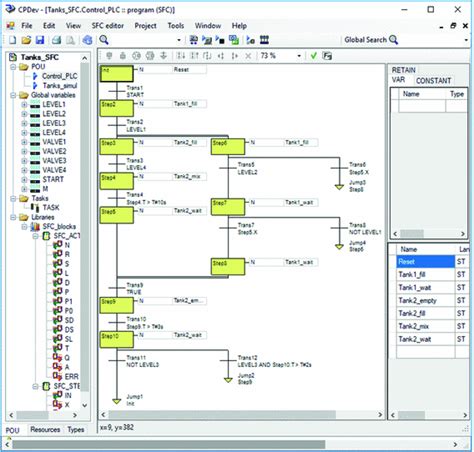Select Control_PLC in the POU tree
The image size is (474, 452).
60,76
